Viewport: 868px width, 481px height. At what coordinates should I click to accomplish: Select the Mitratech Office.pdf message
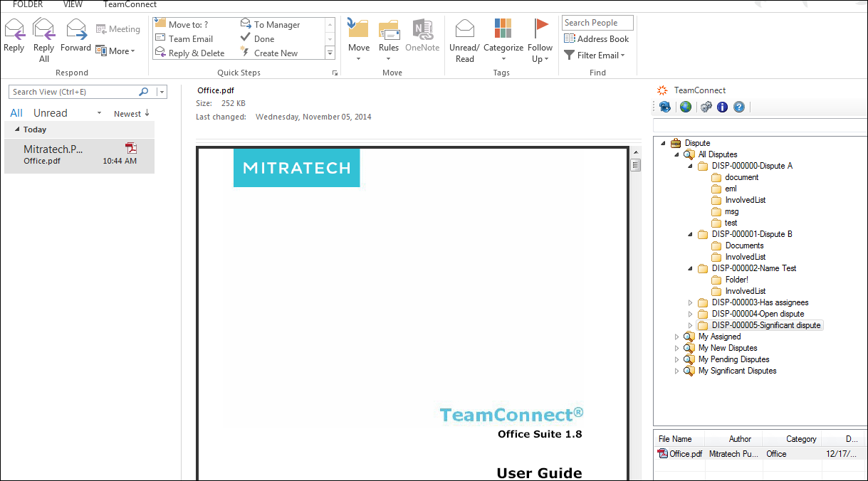pyautogui.click(x=79, y=155)
